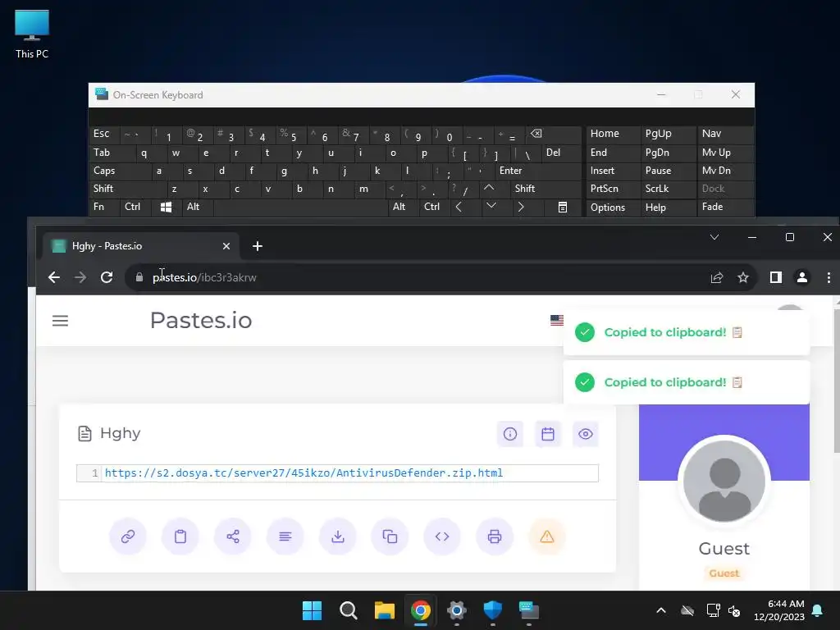Click the PrtScn key on On-Screen Keyboard
The image size is (840, 630).
pos(613,189)
